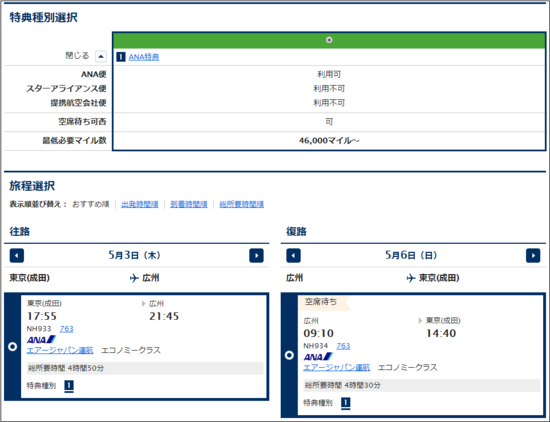
Task: Go to next day after 5月3日 outbound
Action: tap(256, 255)
